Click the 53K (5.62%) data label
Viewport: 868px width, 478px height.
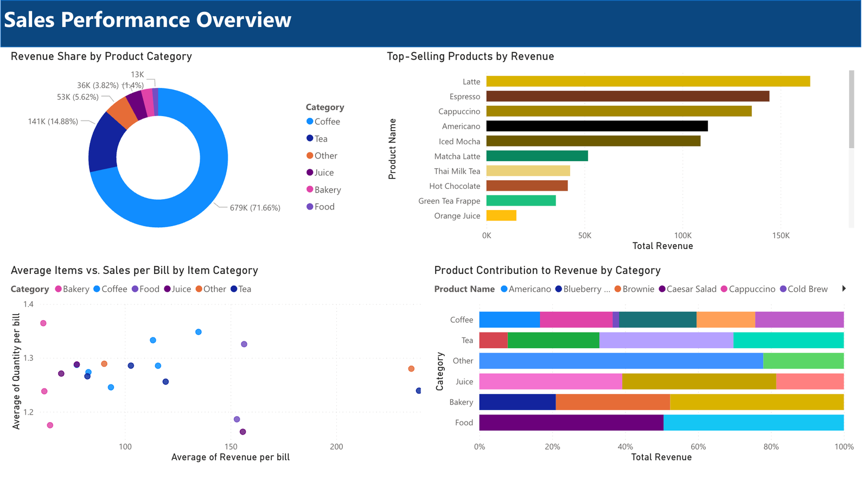[x=78, y=97]
